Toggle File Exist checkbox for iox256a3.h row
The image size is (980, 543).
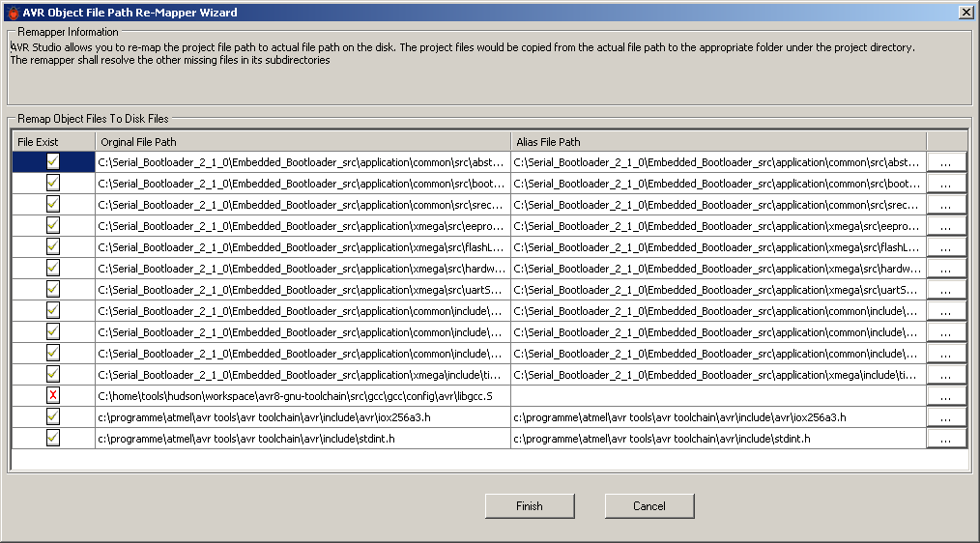[x=53, y=416]
